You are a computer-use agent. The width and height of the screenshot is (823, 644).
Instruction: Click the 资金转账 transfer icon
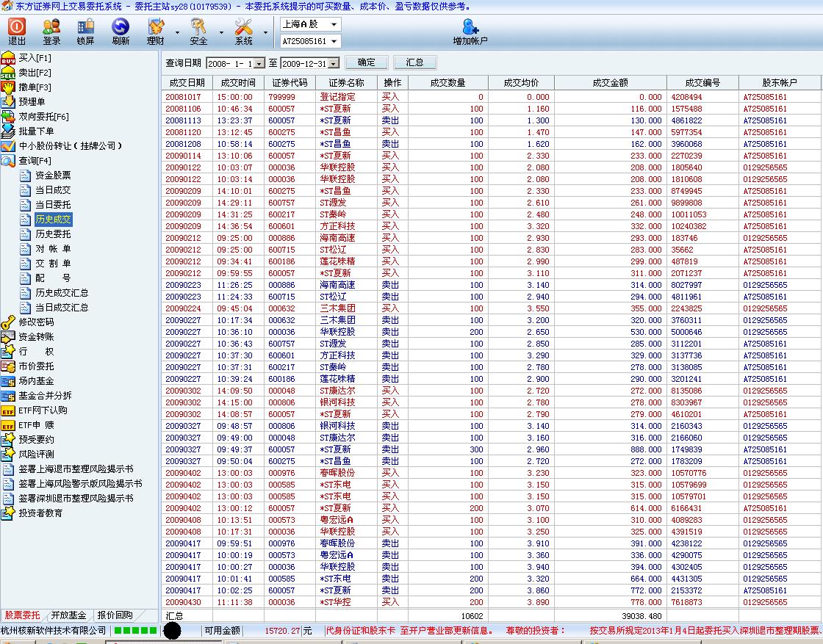[8, 336]
